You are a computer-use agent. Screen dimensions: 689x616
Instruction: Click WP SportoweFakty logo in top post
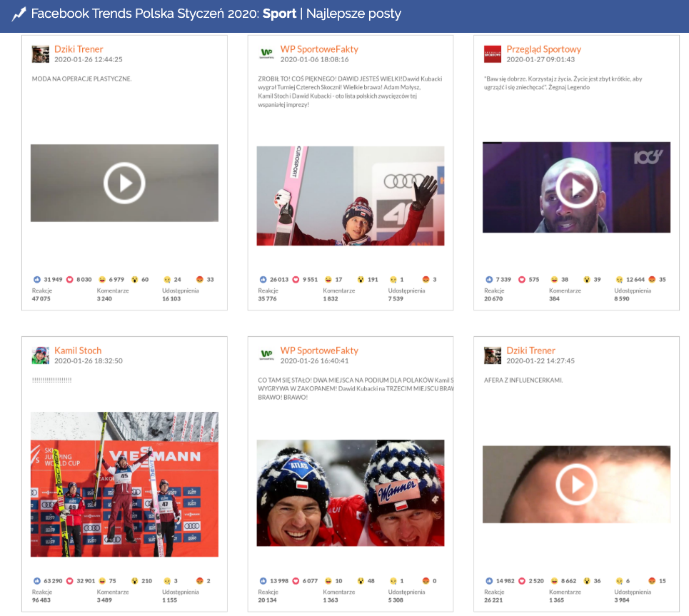point(266,54)
